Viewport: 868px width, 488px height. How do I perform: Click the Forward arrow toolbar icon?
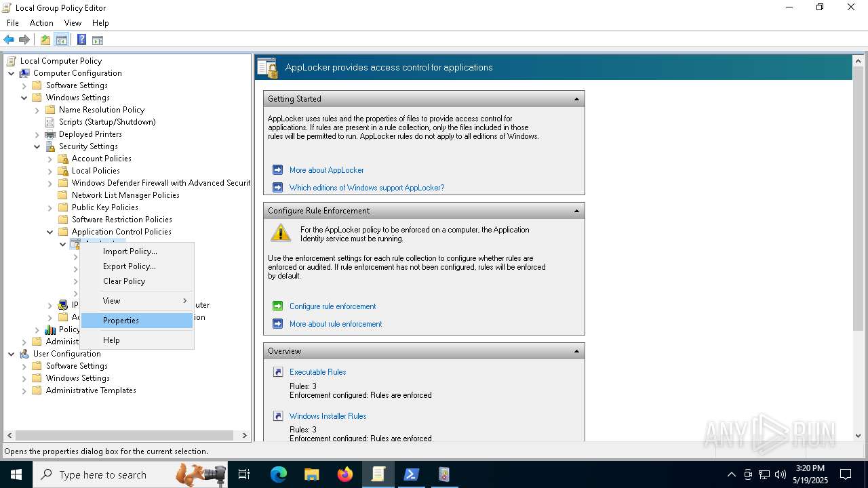pos(24,40)
